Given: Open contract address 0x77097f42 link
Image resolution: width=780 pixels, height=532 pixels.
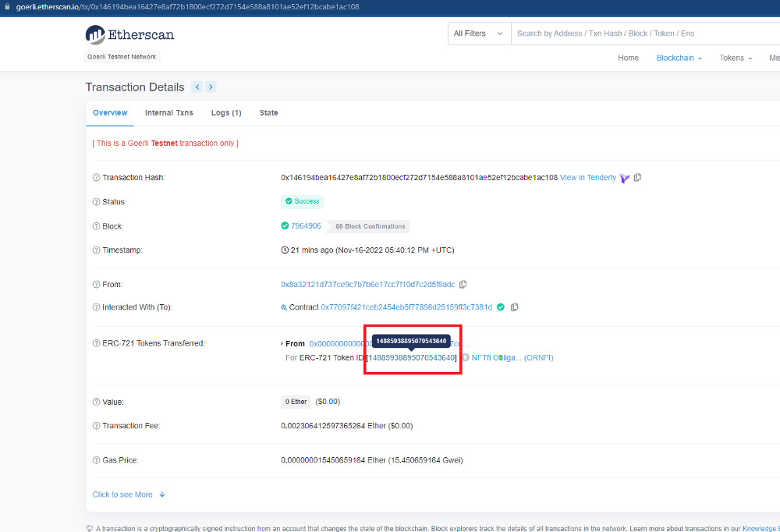Looking at the screenshot, I should 406,307.
